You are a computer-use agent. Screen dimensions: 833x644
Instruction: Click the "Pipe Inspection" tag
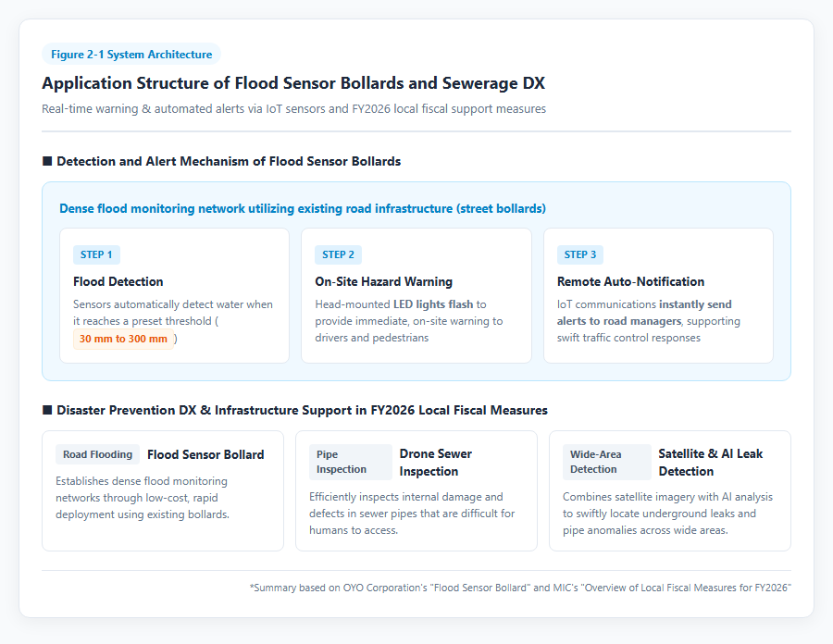click(x=351, y=462)
